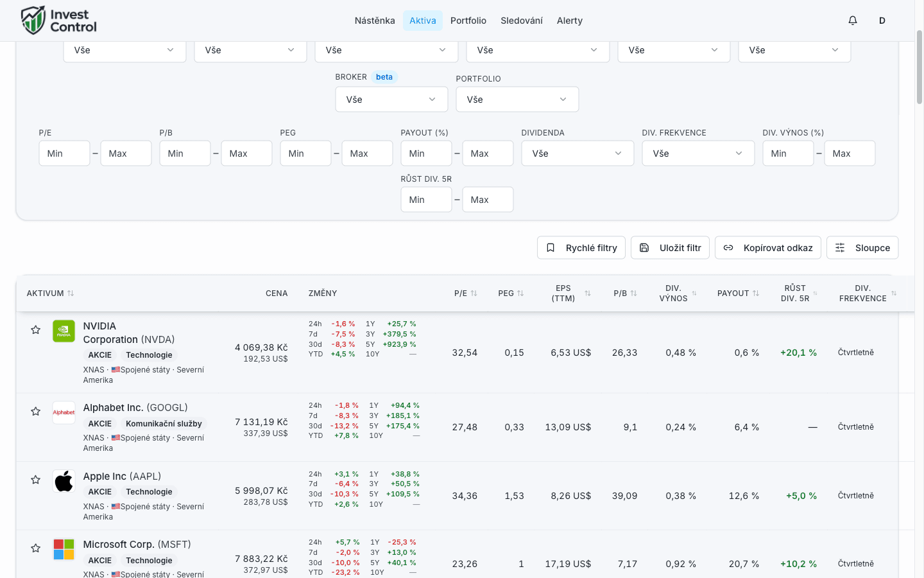
Task: Open the Invest Control logo home link
Action: click(x=58, y=21)
